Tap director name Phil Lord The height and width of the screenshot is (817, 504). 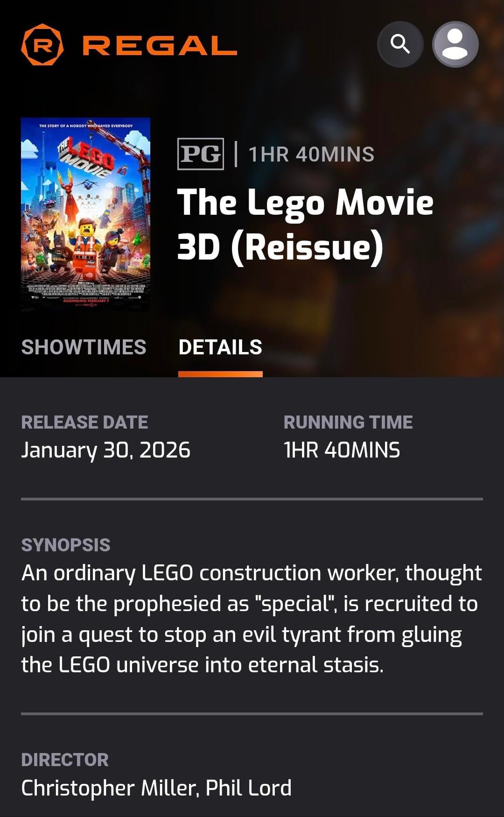(x=248, y=788)
